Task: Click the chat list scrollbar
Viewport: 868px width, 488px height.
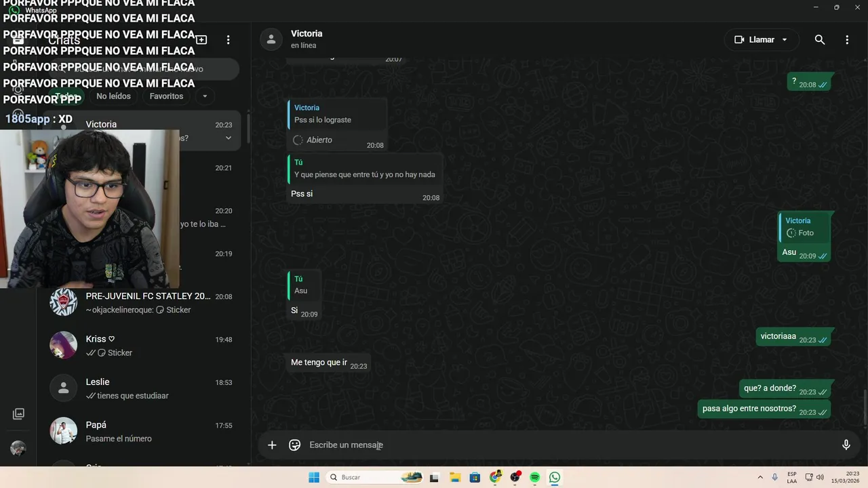Action: (x=248, y=129)
